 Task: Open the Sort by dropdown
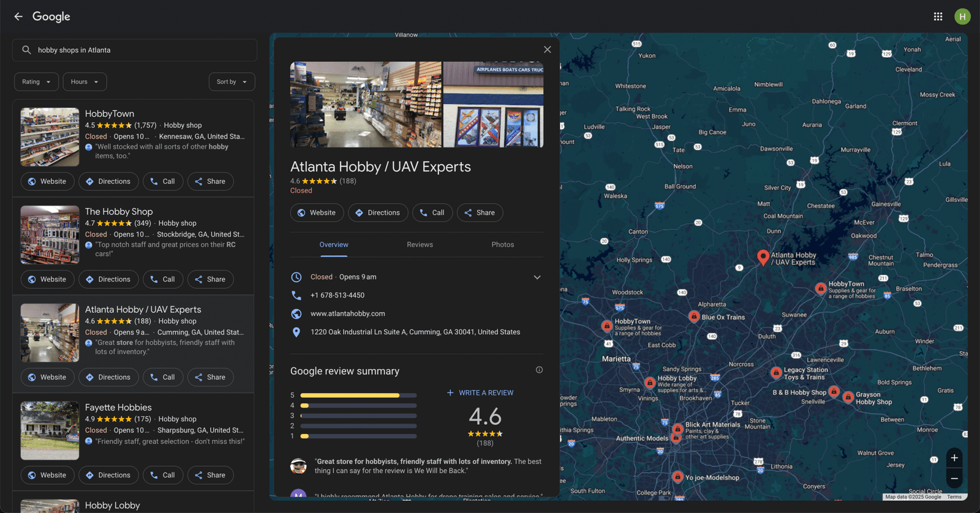click(x=232, y=82)
